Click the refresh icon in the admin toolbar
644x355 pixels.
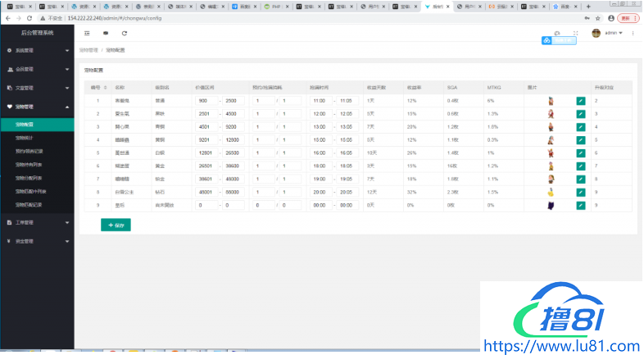point(125,34)
